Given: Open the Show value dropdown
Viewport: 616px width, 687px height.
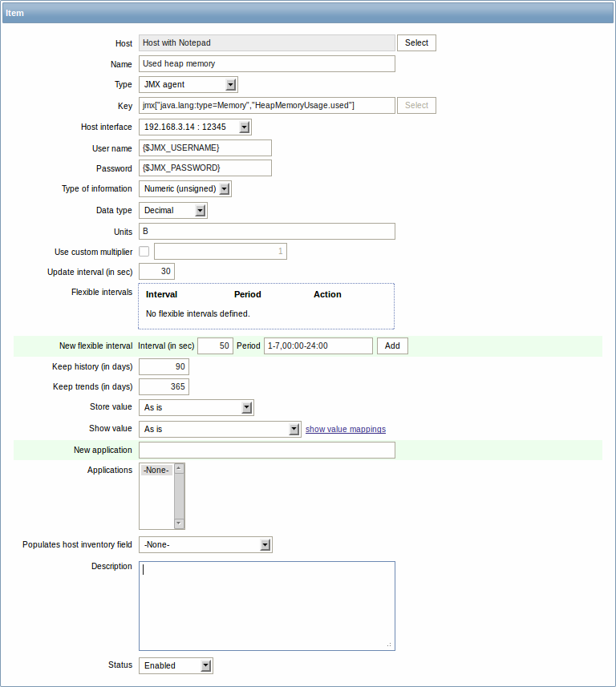Looking at the screenshot, I should (x=220, y=430).
